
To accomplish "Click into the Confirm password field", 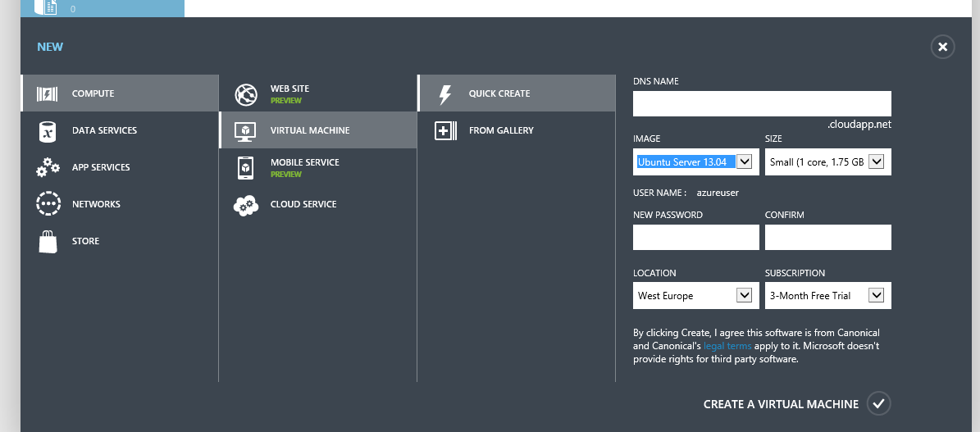I will point(827,237).
